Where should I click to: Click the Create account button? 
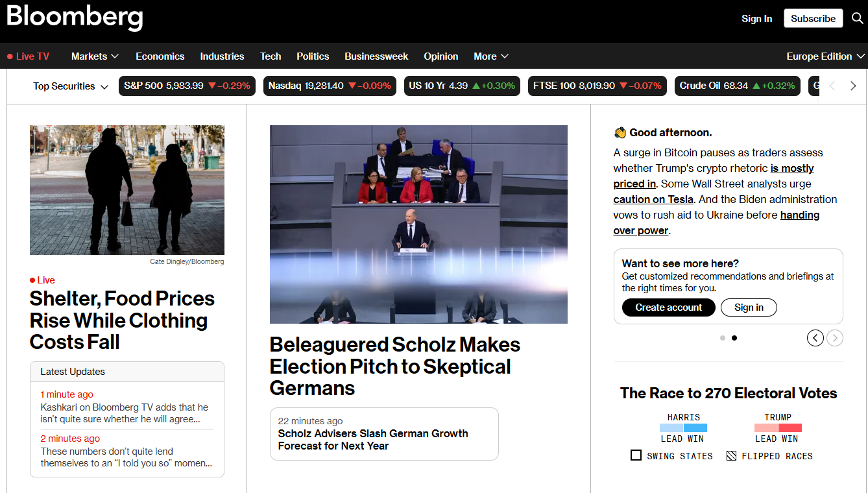coord(668,307)
